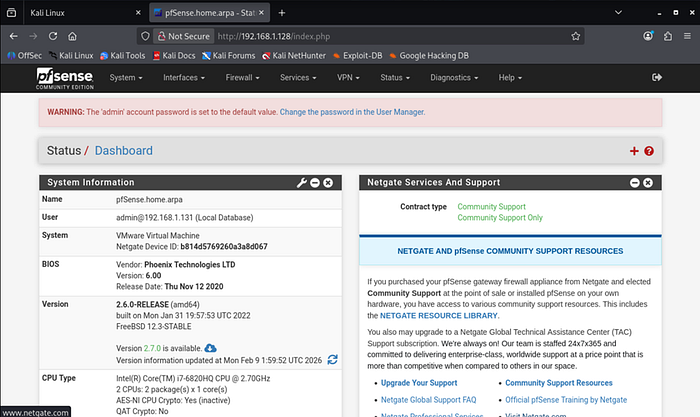Select the 2.6.0-RELEASE version text
The width and height of the screenshot is (700, 417).
click(142, 304)
